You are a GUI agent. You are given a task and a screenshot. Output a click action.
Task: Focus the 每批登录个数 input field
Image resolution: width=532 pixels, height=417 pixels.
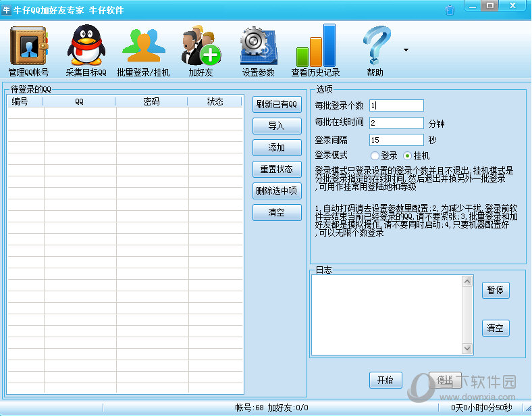(x=396, y=105)
